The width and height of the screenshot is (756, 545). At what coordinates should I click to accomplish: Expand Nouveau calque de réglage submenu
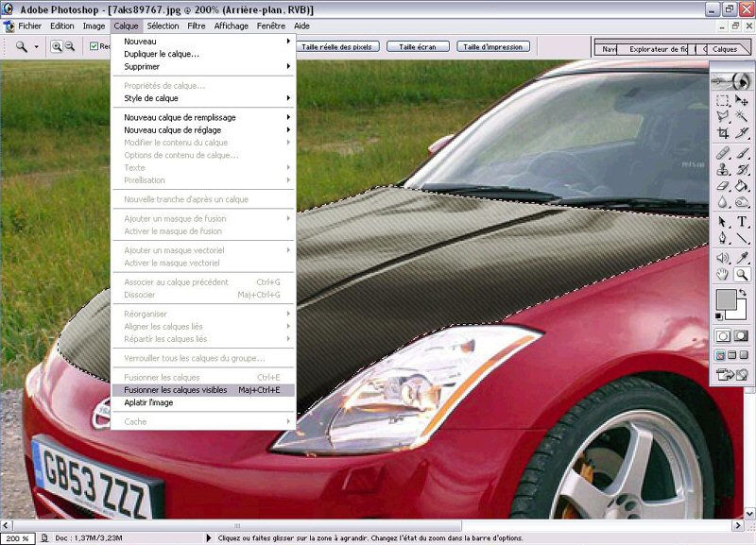[203, 130]
